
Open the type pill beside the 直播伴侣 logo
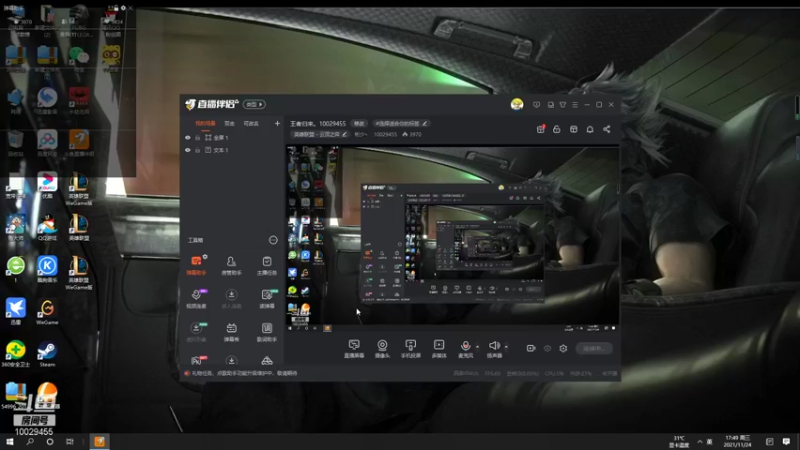tap(254, 105)
